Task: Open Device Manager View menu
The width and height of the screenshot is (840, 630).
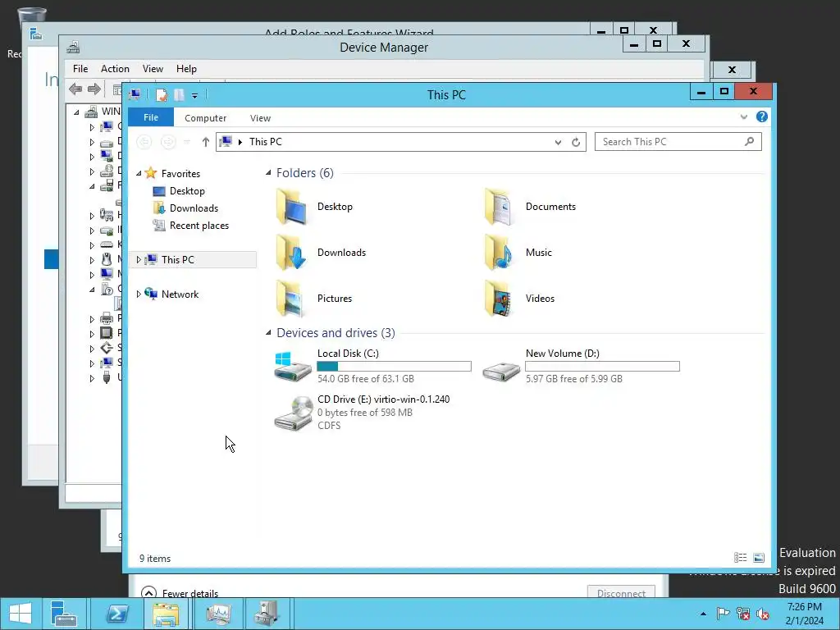Action: pyautogui.click(x=153, y=69)
